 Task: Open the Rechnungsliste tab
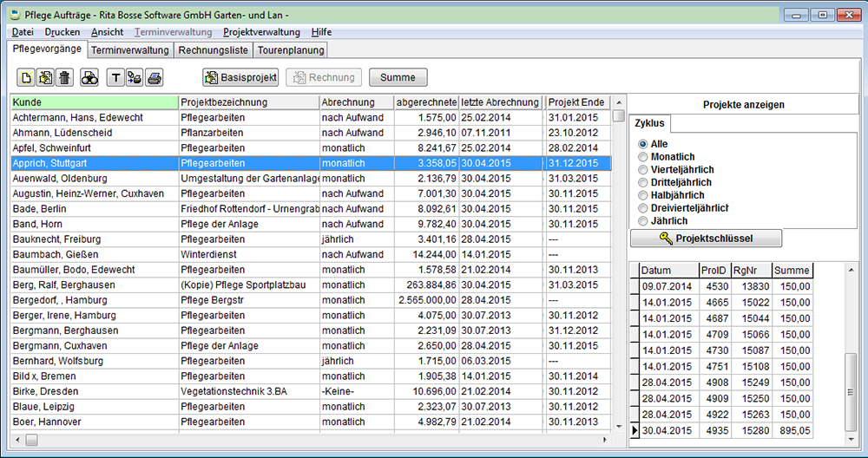click(213, 50)
